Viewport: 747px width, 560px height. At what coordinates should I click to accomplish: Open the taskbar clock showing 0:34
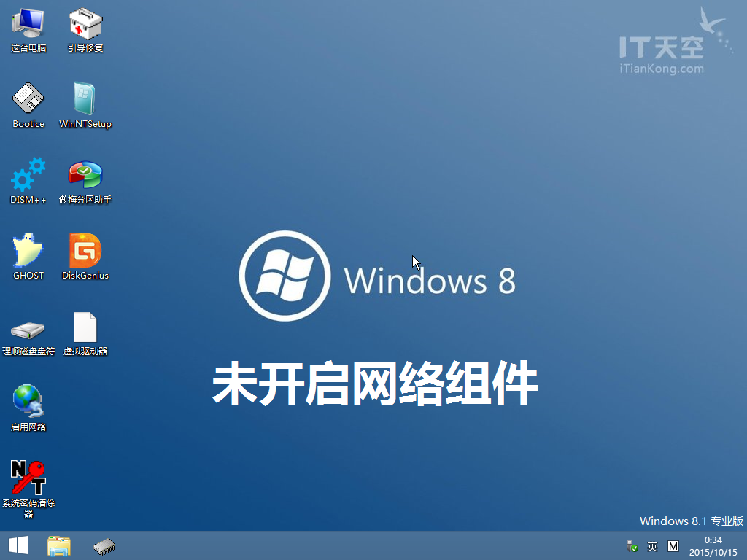tap(713, 545)
